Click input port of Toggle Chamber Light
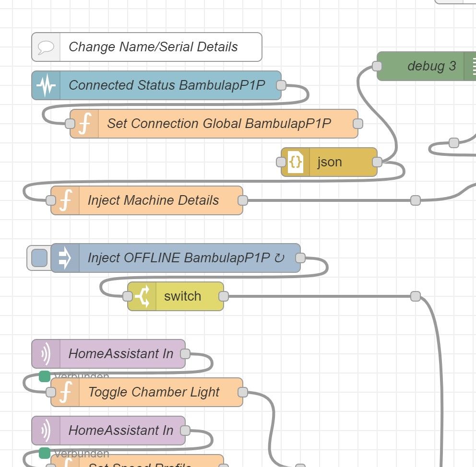 tap(51, 392)
